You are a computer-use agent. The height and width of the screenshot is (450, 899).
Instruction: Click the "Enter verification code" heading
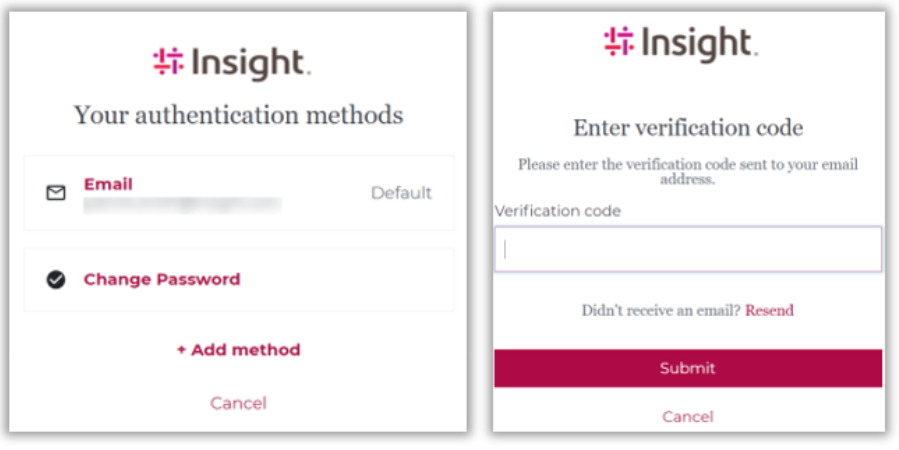click(688, 128)
